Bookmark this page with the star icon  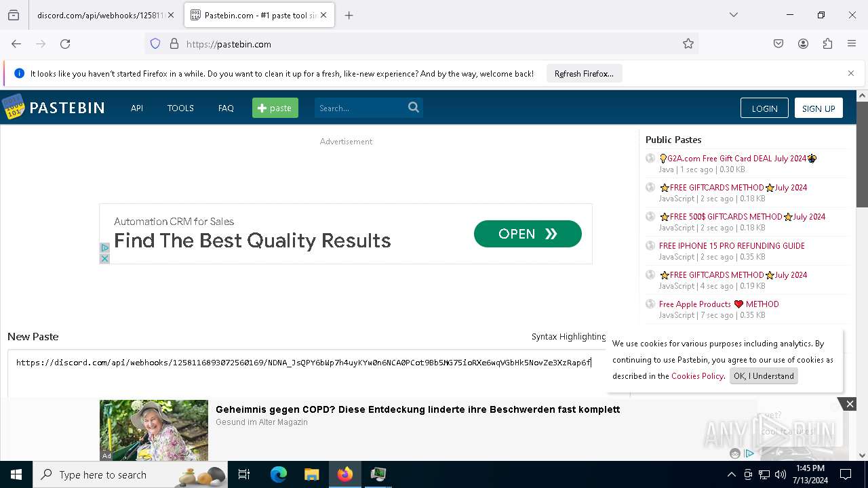tap(688, 44)
